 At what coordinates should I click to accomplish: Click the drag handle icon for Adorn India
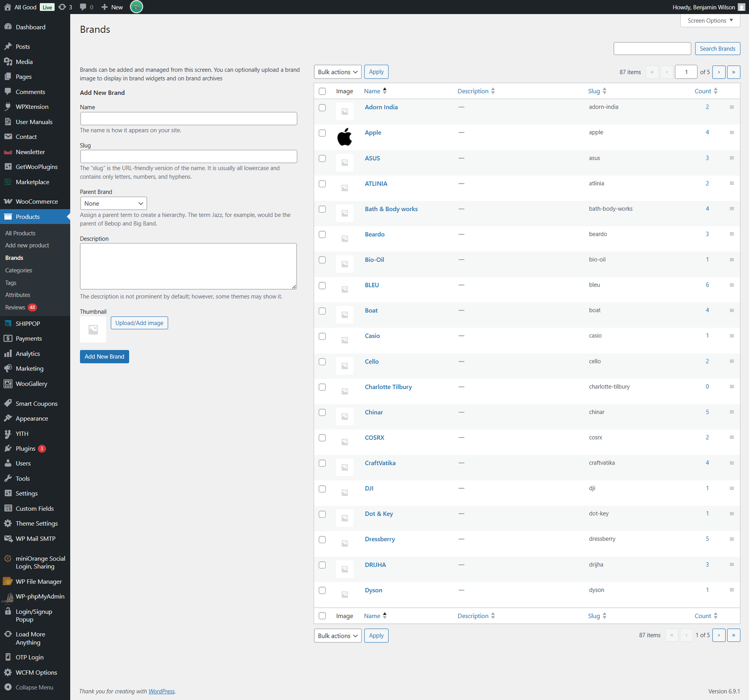click(731, 107)
